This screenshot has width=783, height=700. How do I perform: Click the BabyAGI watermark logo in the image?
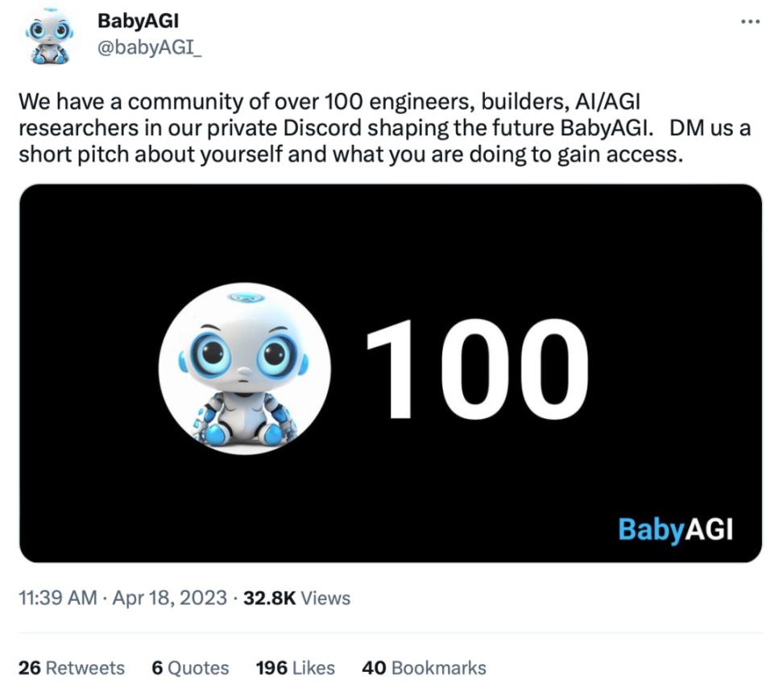(x=675, y=529)
